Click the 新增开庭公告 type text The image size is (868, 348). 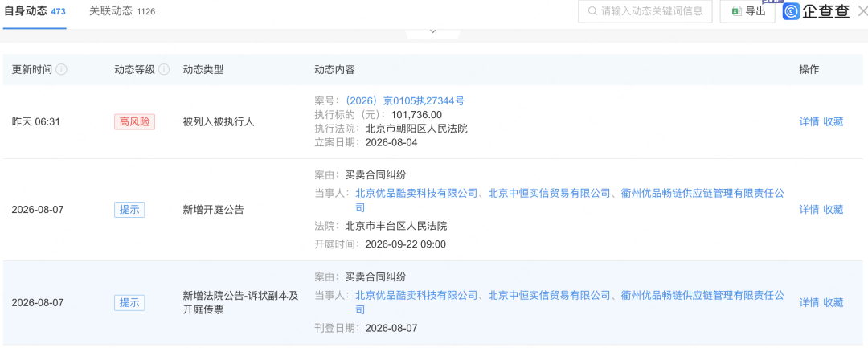tap(213, 210)
